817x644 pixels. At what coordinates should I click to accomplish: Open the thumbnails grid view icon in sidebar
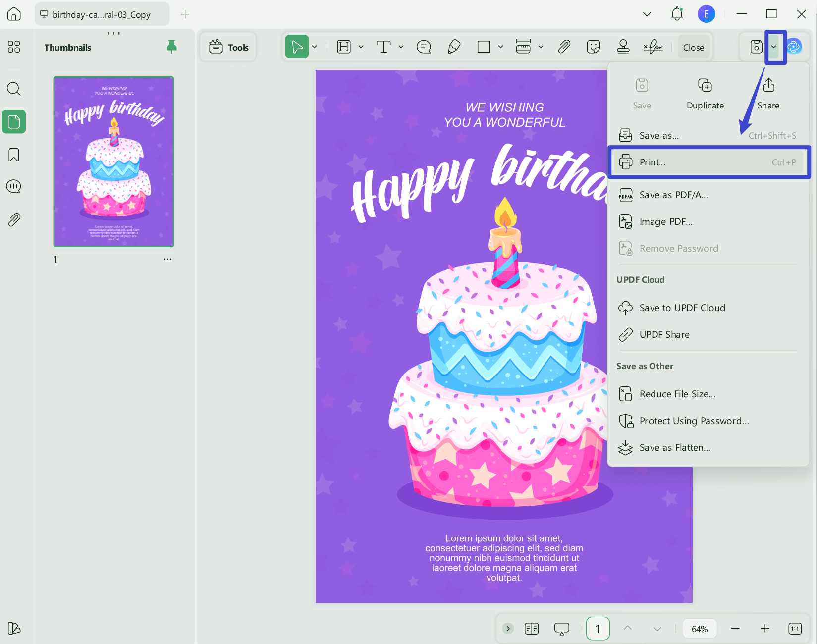click(x=14, y=47)
